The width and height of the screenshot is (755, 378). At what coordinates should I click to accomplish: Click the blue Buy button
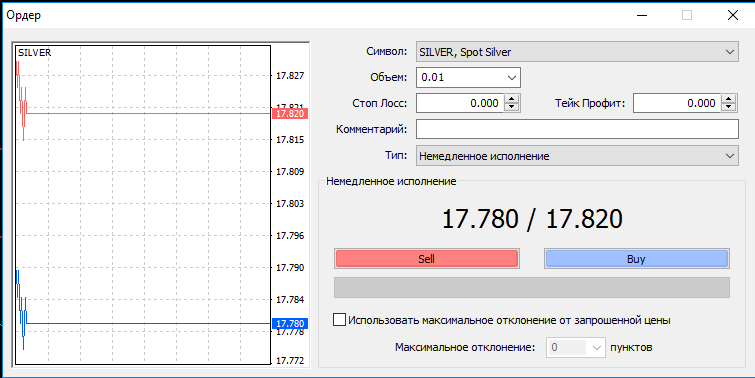[637, 259]
